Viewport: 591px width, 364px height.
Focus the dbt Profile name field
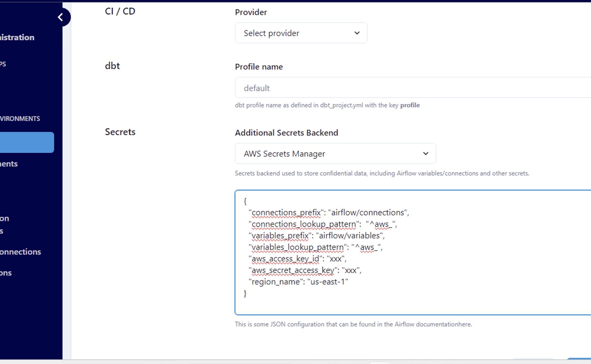[413, 88]
